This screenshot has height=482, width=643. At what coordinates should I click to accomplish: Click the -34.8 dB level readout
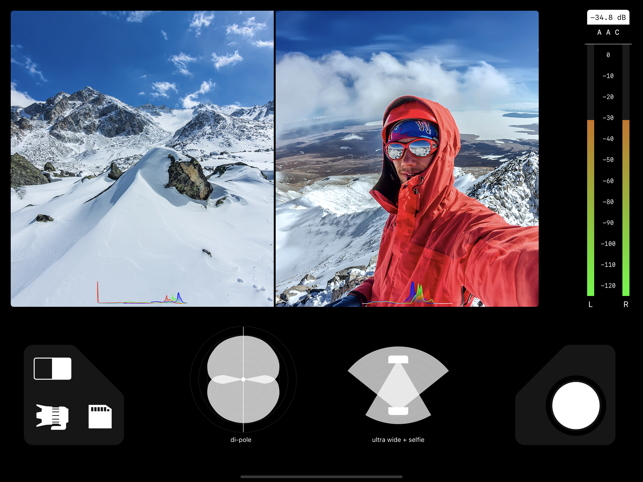tap(608, 18)
